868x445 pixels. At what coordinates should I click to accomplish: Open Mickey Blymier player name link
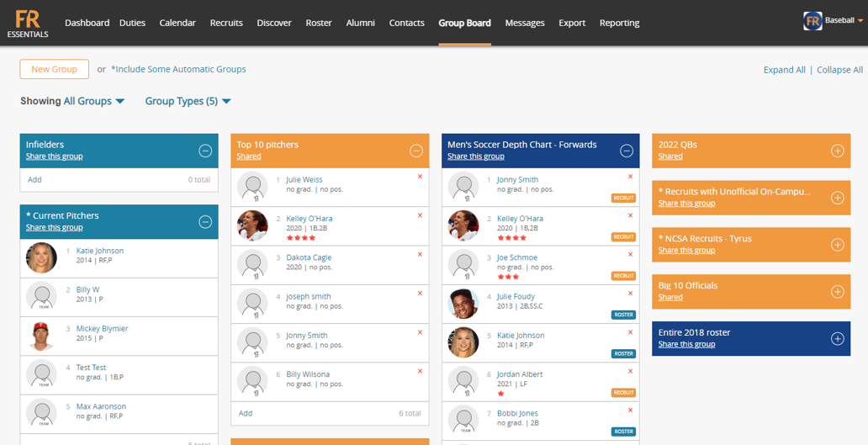click(x=102, y=328)
